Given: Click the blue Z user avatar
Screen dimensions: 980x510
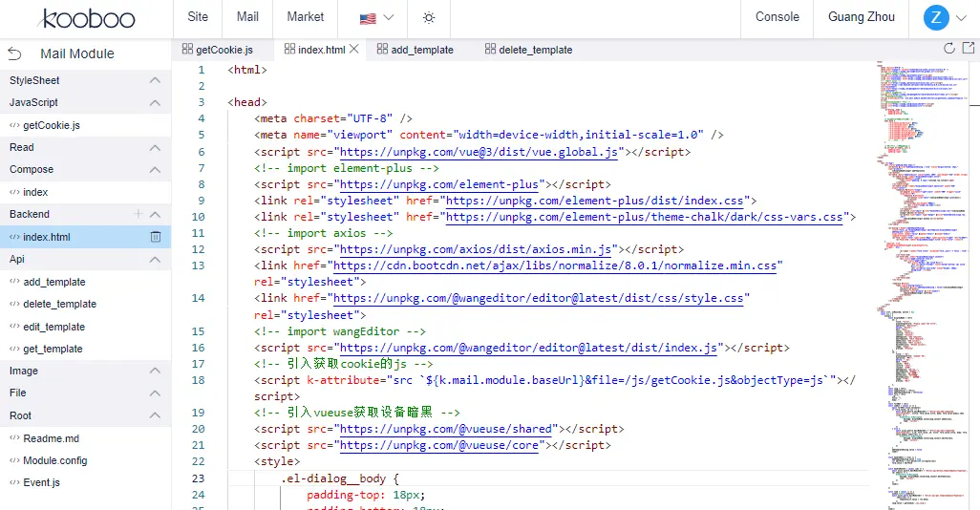Looking at the screenshot, I should tap(936, 17).
